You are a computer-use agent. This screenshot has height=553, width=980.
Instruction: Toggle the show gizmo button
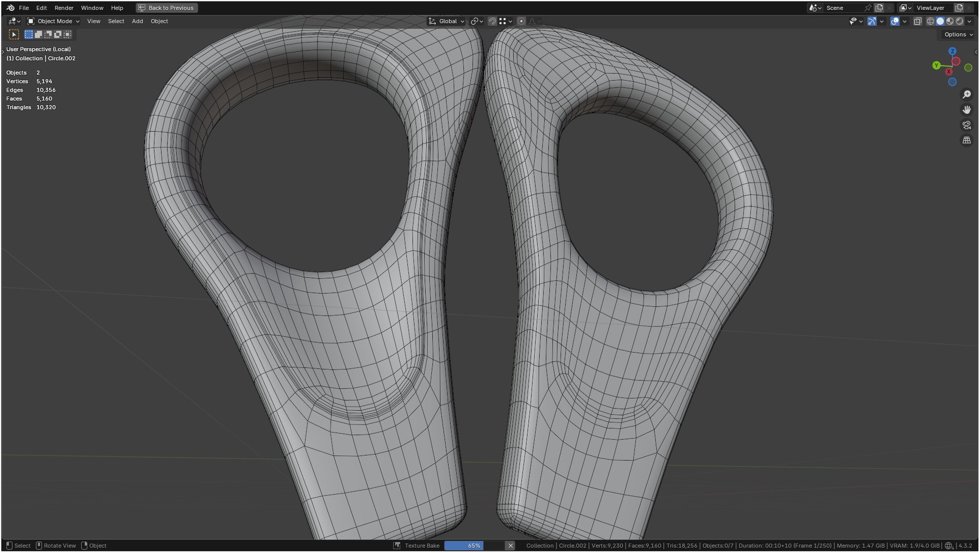[x=872, y=21]
